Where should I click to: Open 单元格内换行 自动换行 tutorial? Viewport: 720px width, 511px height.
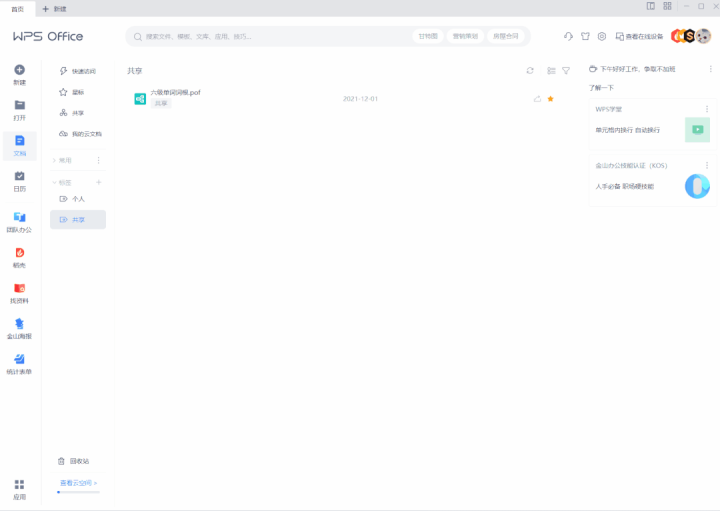coord(627,130)
